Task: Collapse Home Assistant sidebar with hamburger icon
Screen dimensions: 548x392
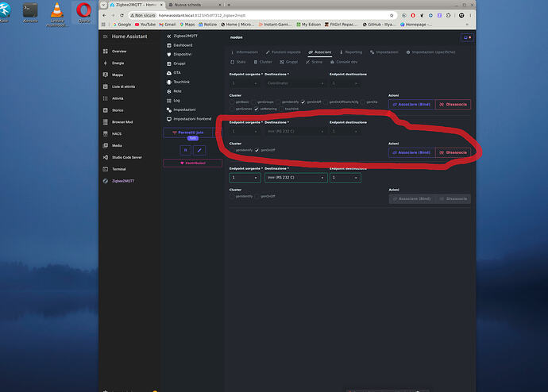Action: tap(105, 37)
